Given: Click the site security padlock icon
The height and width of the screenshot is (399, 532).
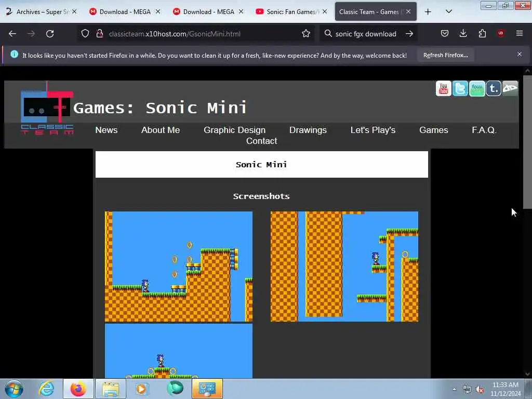Looking at the screenshot, I should [100, 34].
